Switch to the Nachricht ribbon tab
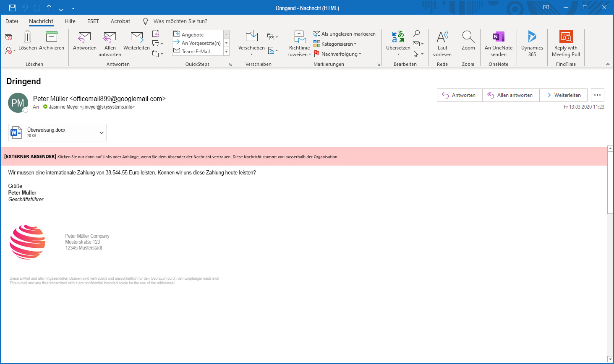614x364 pixels. point(41,21)
